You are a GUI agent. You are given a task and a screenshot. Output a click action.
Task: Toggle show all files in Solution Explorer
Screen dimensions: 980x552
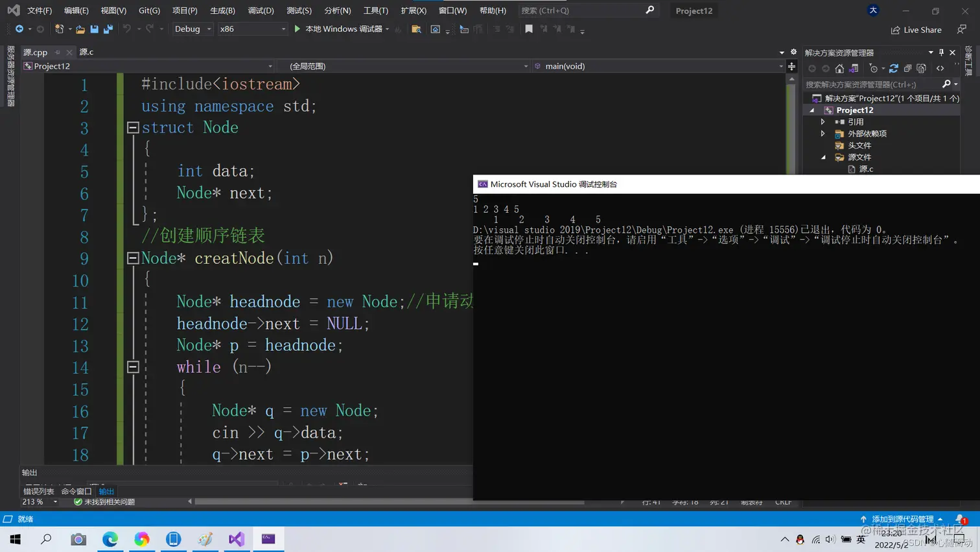pyautogui.click(x=921, y=68)
